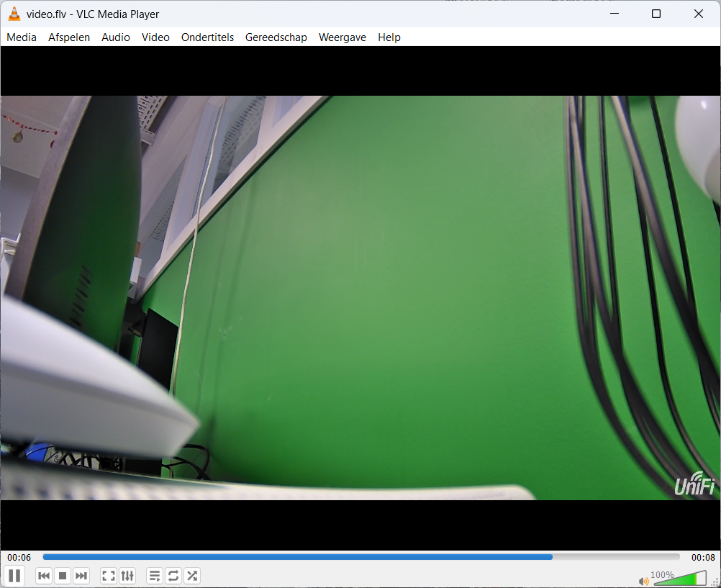Click the playback seek bar
Screen dimensions: 721x588
tap(360, 557)
